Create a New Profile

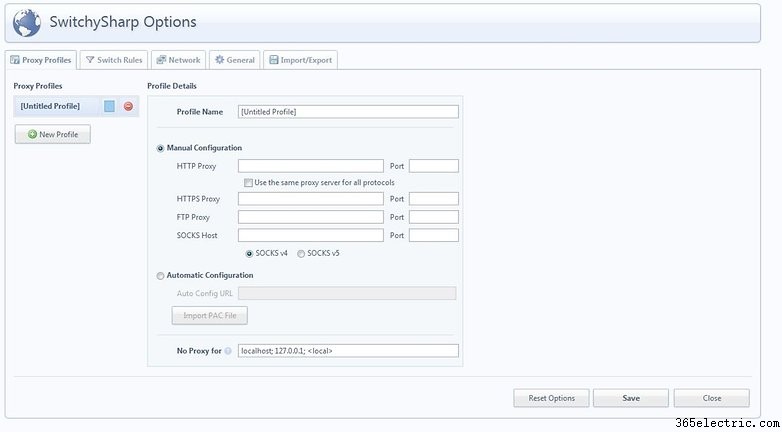(53, 134)
